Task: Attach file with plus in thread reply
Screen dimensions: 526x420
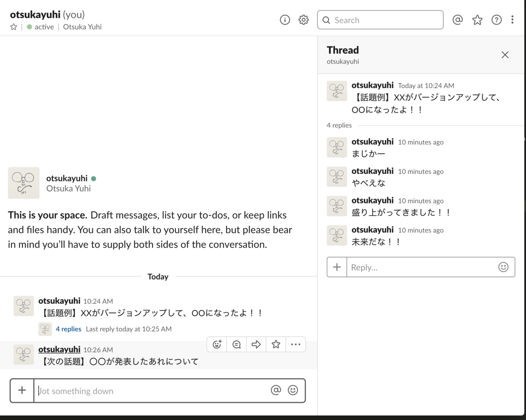Action: (337, 267)
